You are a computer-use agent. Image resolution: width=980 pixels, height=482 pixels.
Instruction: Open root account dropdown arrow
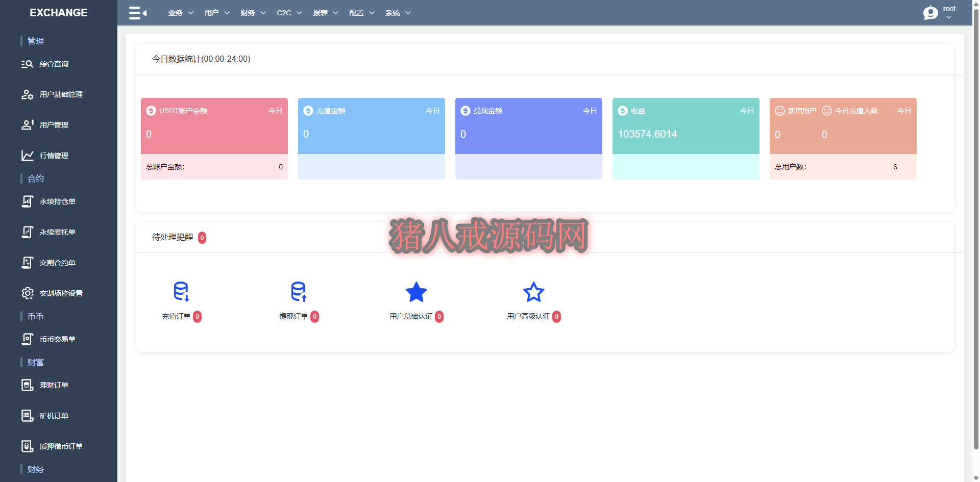949,17
